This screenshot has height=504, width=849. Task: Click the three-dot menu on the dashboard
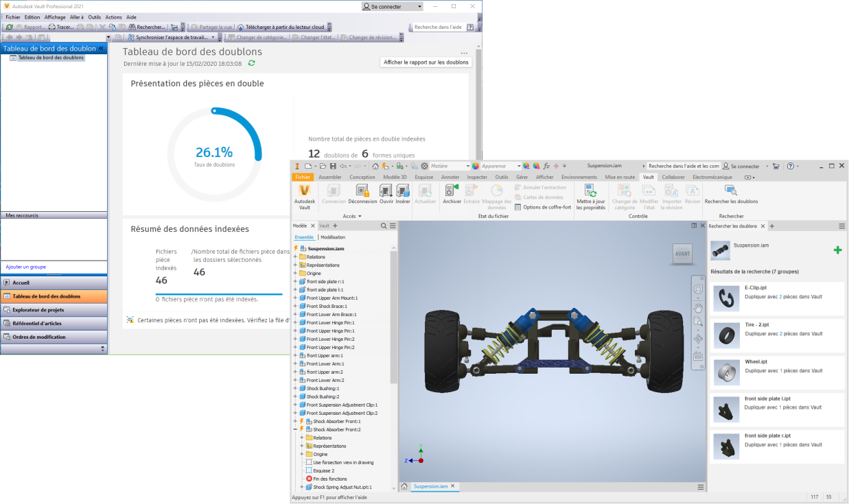[x=464, y=53]
